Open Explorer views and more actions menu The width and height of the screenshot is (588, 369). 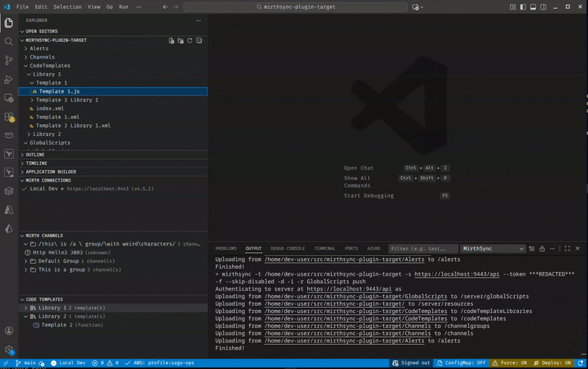[x=198, y=21]
